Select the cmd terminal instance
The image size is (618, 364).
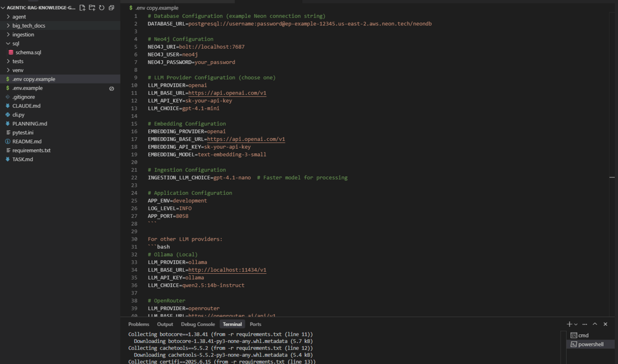pos(590,335)
